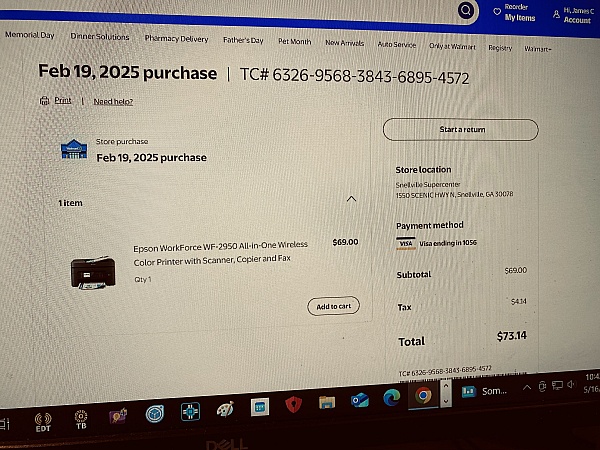Open the Need help? link
Screen dimensions: 600x450
113,101
